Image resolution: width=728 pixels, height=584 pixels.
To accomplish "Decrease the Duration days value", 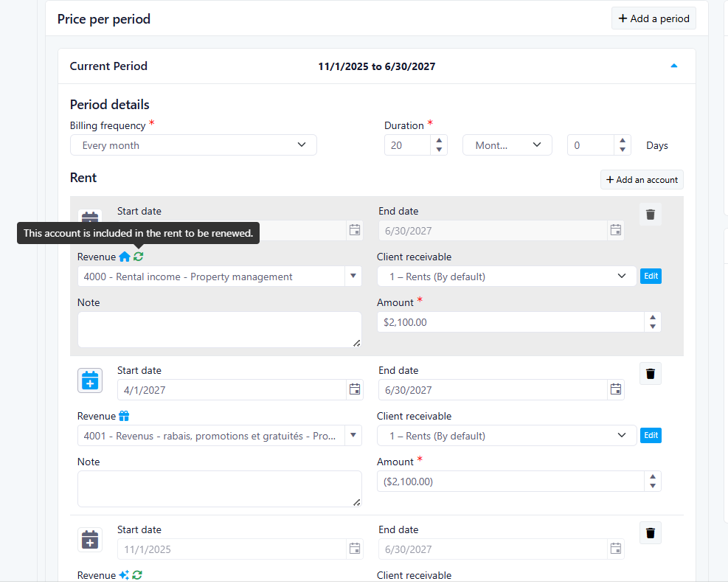I will pos(623,150).
